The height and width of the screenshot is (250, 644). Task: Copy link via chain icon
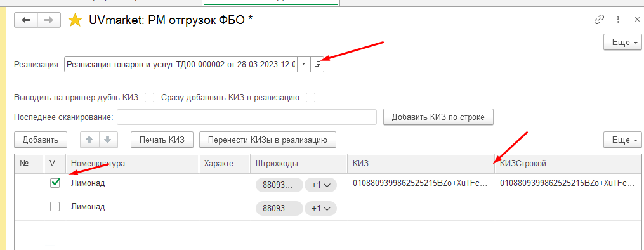click(599, 19)
